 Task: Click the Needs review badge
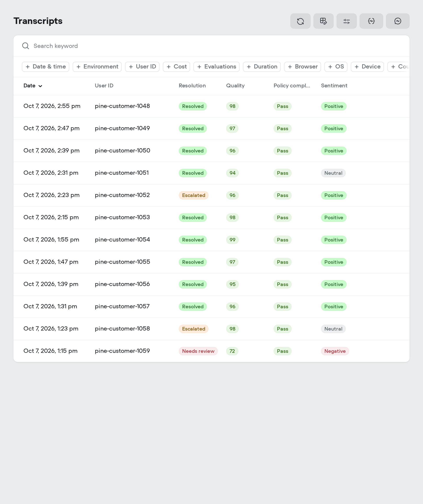[x=198, y=351]
